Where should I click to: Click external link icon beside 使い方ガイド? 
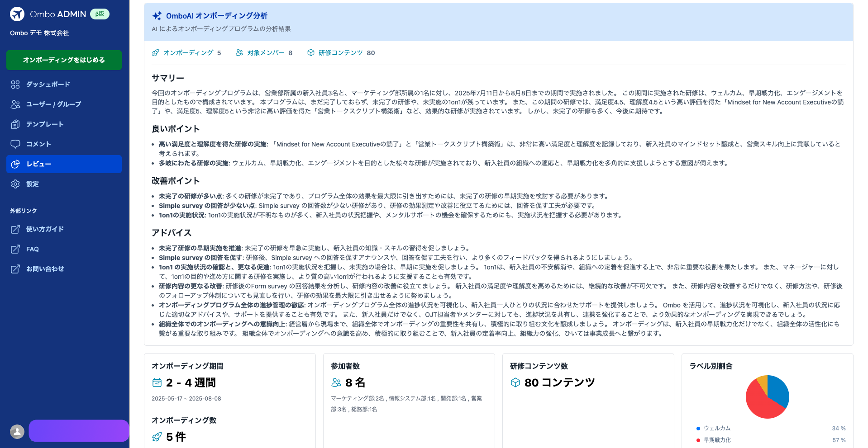pos(15,229)
